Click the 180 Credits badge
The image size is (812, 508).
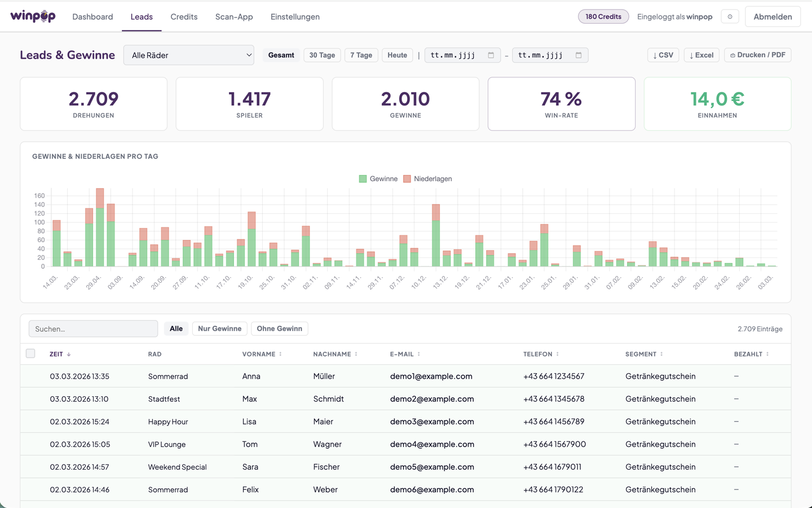603,16
